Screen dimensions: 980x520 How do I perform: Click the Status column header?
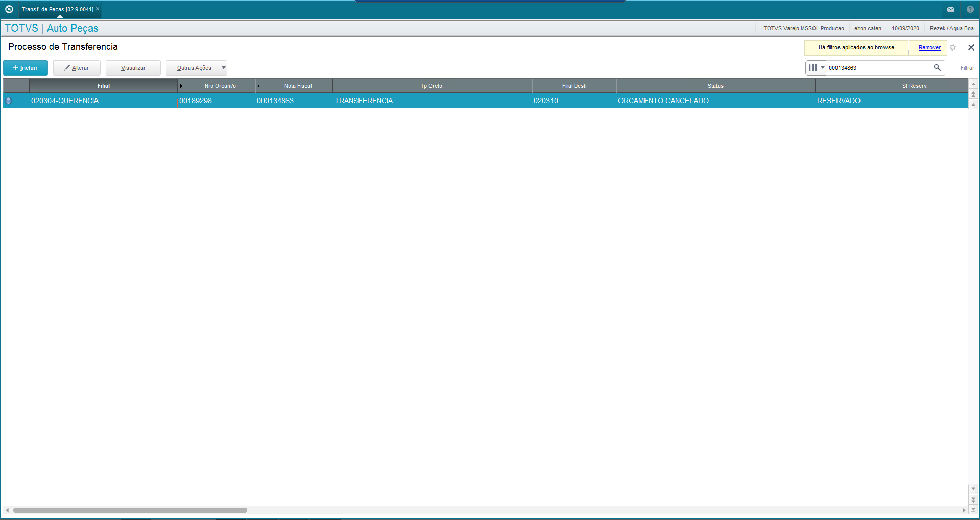pos(715,86)
